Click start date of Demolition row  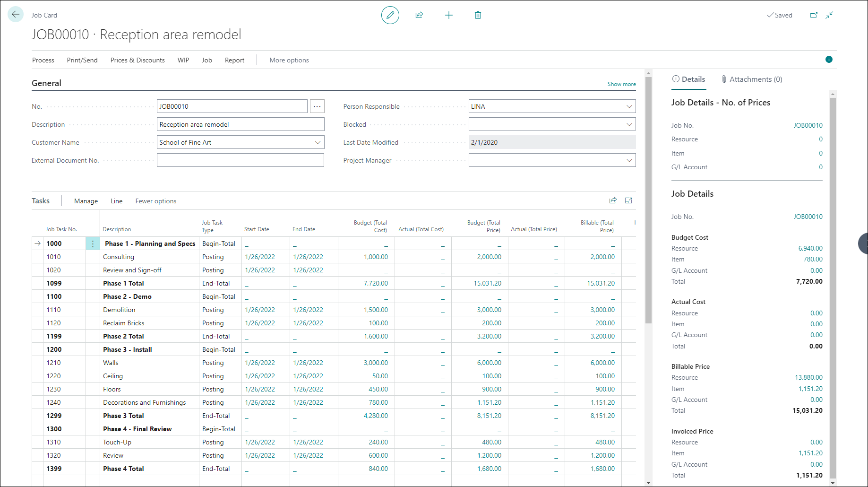pos(260,310)
